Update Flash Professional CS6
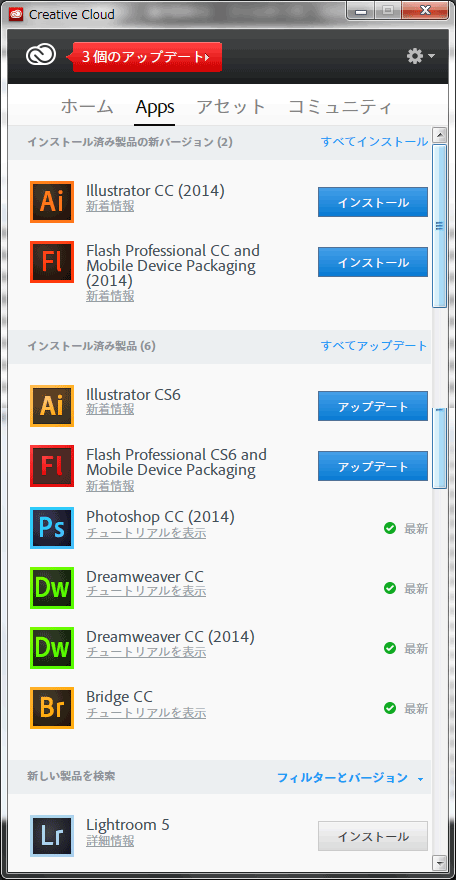This screenshot has width=456, height=880. [x=373, y=466]
